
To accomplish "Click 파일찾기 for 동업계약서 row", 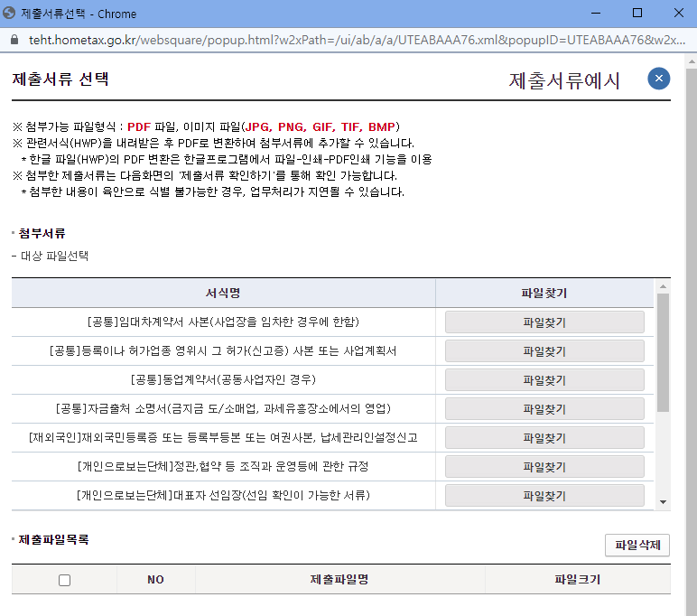I will (x=544, y=380).
